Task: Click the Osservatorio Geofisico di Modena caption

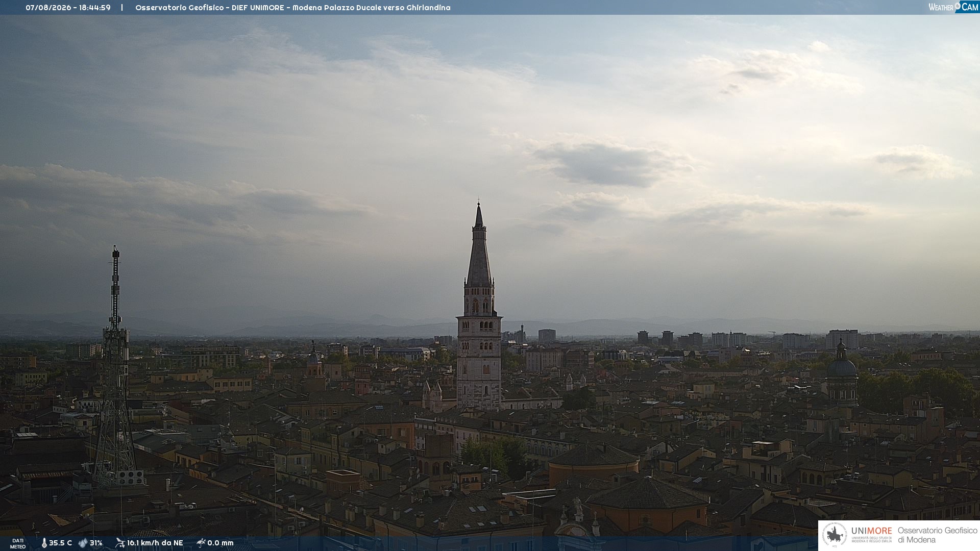Action: 937,535
